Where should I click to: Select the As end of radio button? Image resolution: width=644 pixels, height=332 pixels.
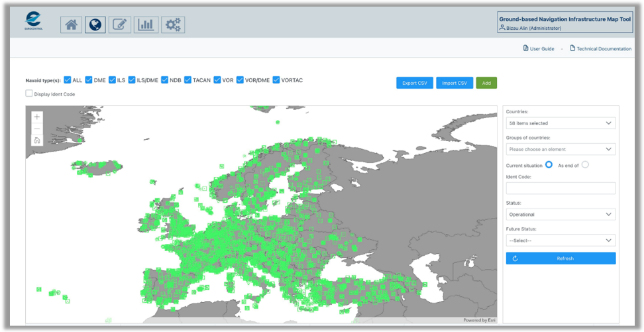click(x=585, y=165)
